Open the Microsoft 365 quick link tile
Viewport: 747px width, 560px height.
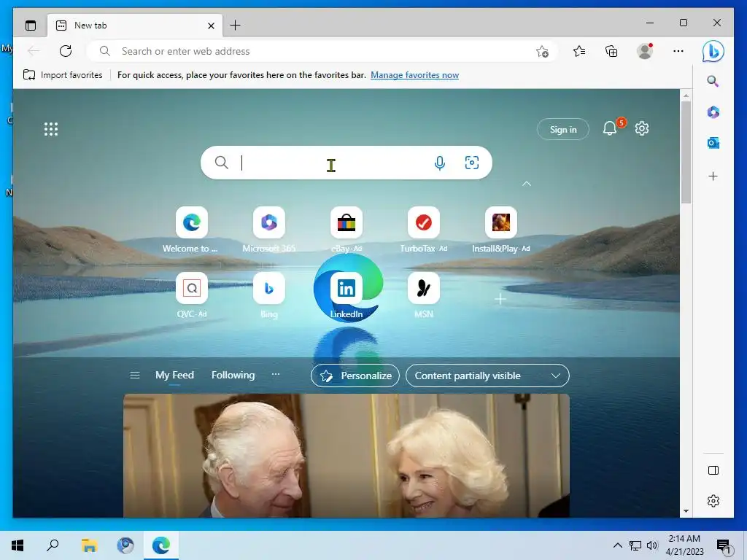268,230
